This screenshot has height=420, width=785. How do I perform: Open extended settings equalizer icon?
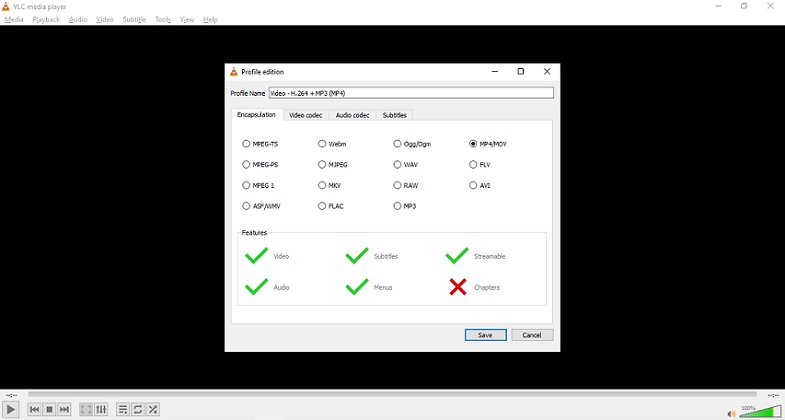click(x=101, y=409)
